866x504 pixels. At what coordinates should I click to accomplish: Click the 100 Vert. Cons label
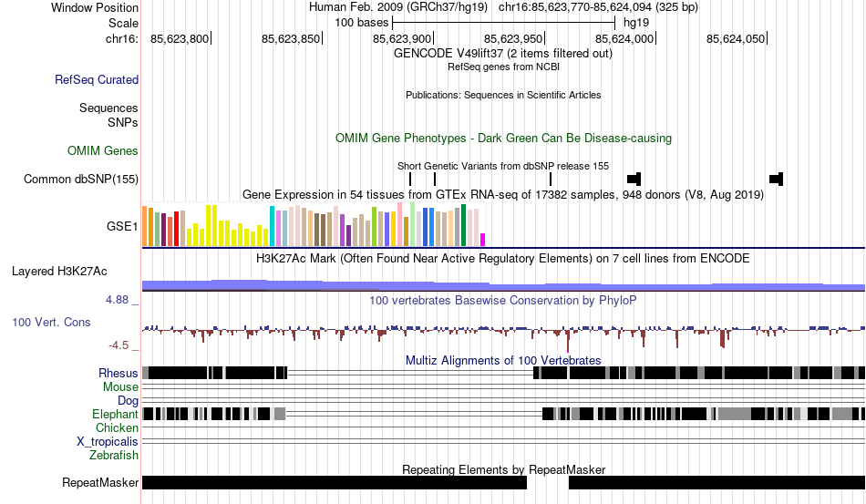[51, 323]
